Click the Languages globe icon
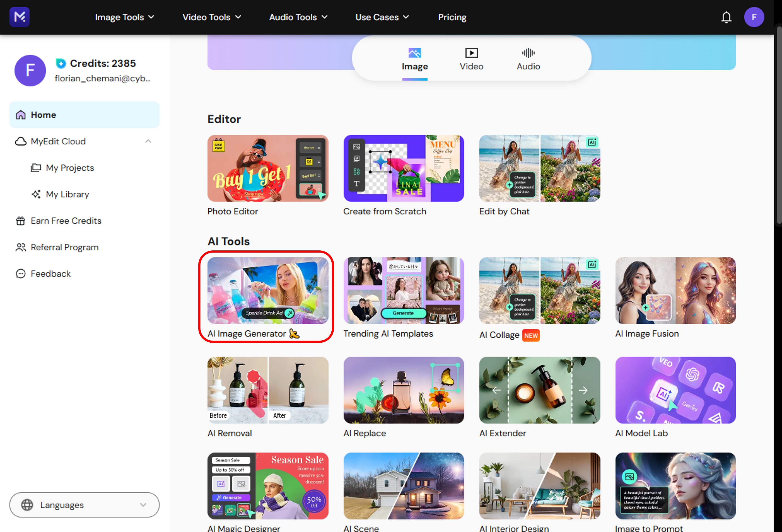 (27, 505)
